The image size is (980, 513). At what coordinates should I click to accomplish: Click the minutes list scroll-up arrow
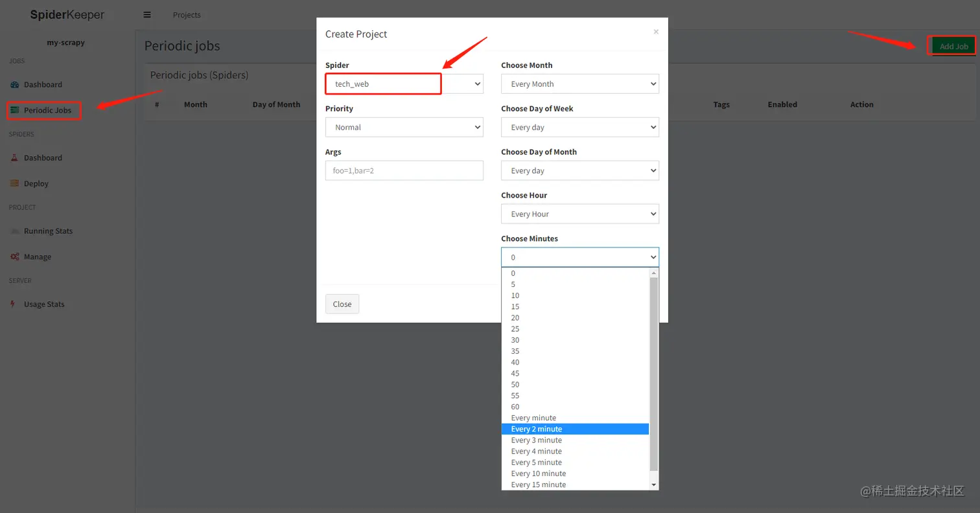tap(654, 273)
